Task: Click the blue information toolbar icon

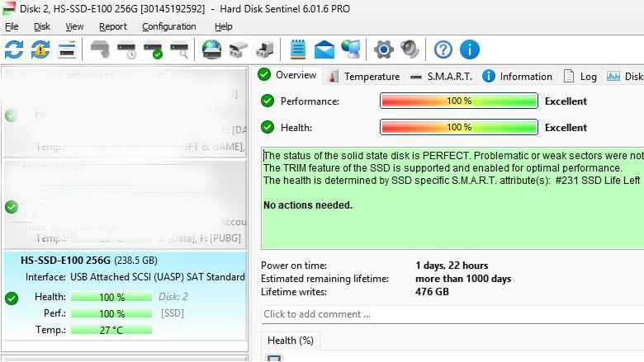Action: click(x=469, y=49)
